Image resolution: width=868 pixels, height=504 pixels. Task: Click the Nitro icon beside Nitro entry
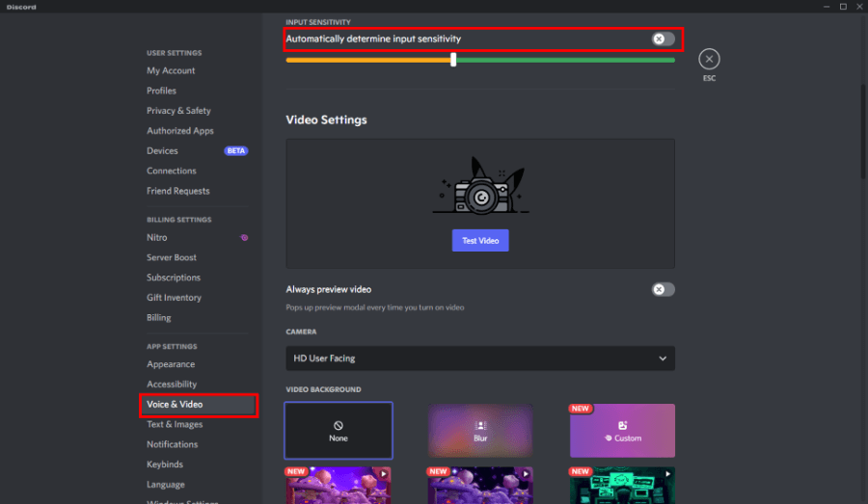(244, 237)
